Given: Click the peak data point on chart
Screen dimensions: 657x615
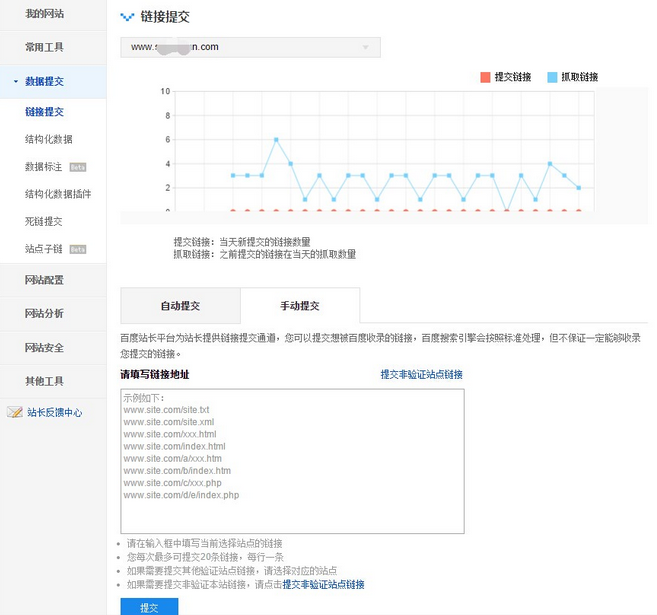Looking at the screenshot, I should click(276, 140).
